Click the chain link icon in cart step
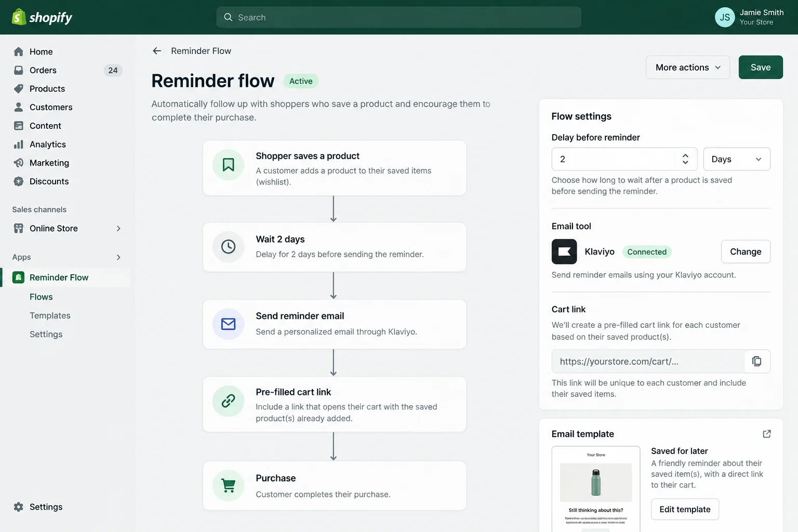The height and width of the screenshot is (532, 798). tap(229, 401)
